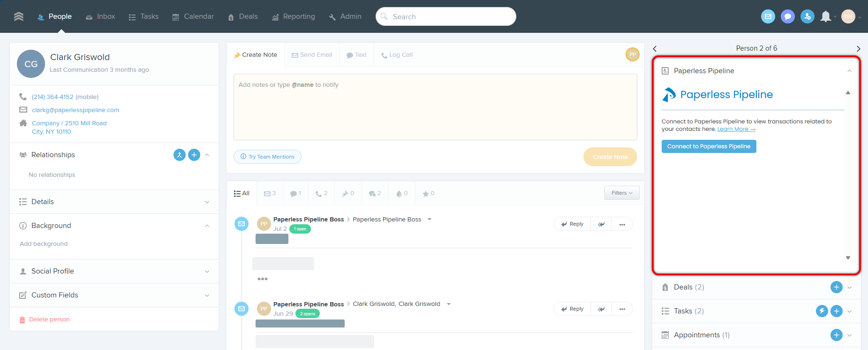
Task: Open more options for the Jul 2 email
Action: click(x=622, y=224)
